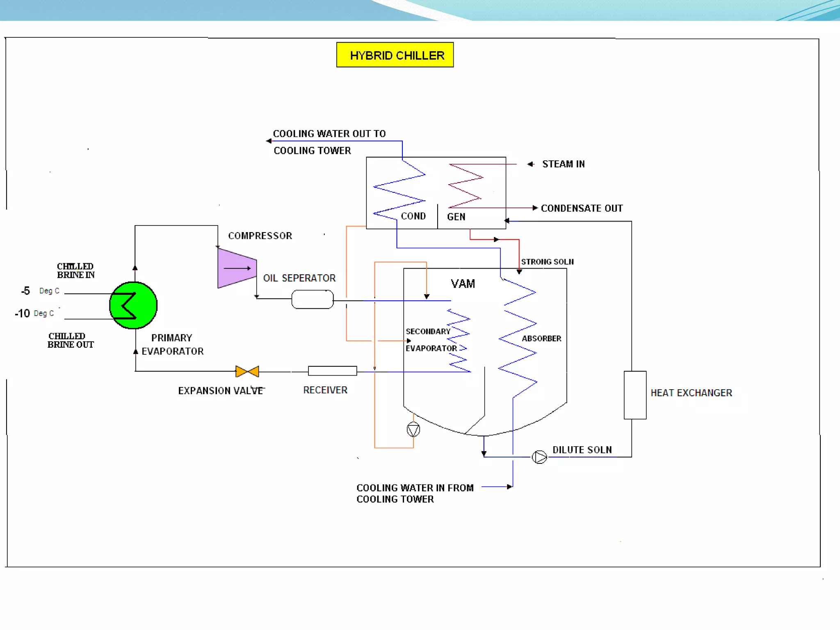Click the yellow HYBRID CHILLER title box
The height and width of the screenshot is (630, 840).
[x=395, y=55]
